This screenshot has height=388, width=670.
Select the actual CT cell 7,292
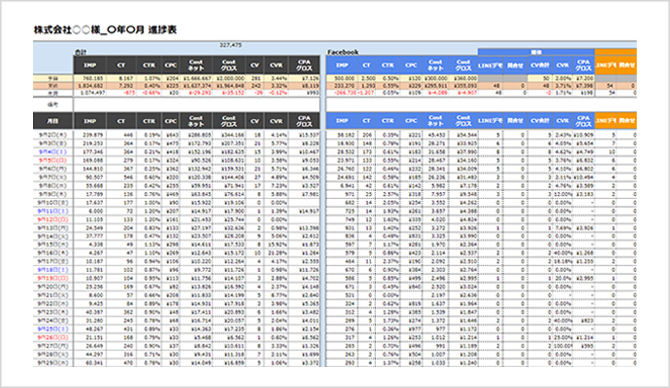(x=121, y=85)
